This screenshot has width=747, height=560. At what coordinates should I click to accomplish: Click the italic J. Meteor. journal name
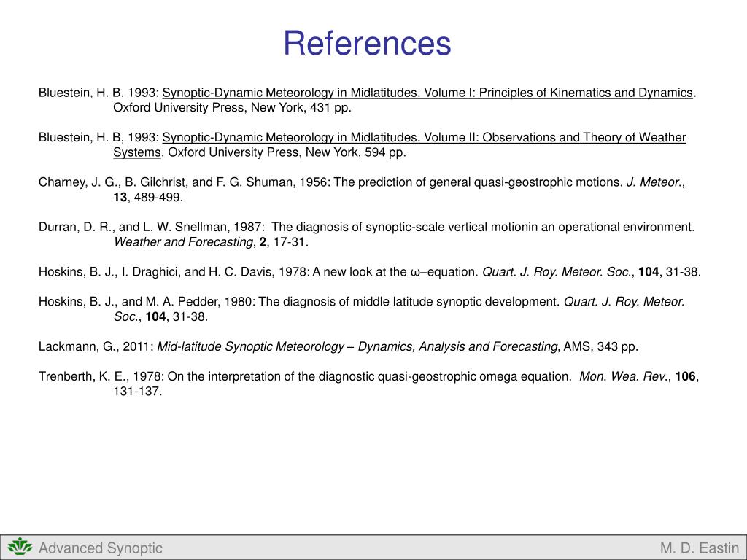(x=654, y=182)
